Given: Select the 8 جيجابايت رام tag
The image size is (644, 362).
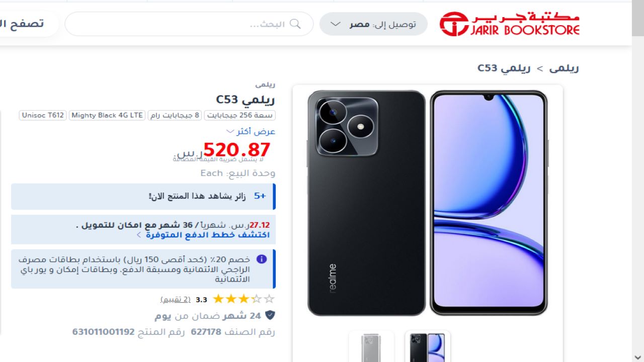Looking at the screenshot, I should [x=174, y=115].
